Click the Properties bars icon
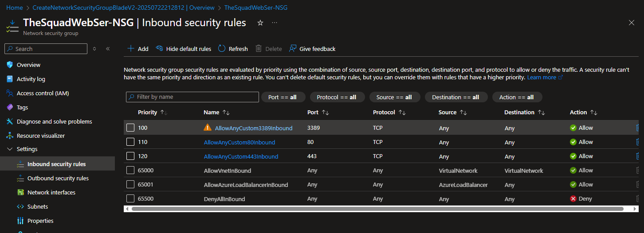Image resolution: width=644 pixels, height=233 pixels. pyautogui.click(x=20, y=221)
